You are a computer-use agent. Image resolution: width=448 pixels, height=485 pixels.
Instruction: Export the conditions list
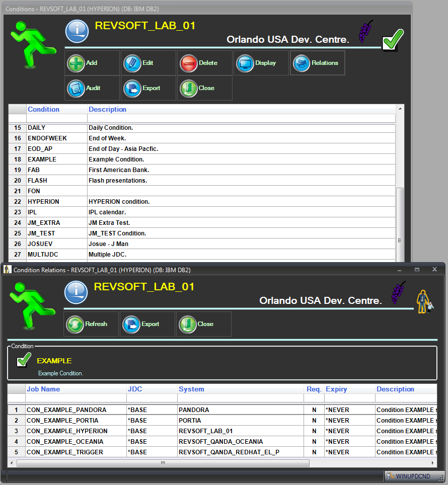tap(148, 88)
